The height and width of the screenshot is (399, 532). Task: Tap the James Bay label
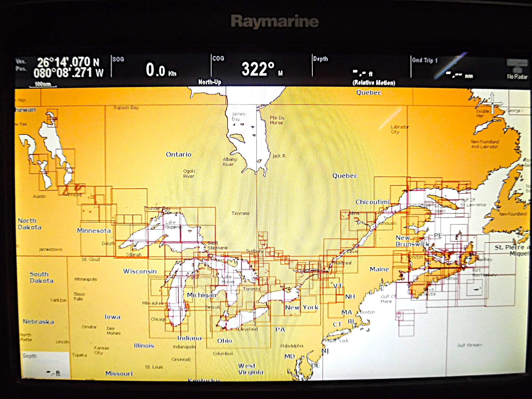[x=238, y=116]
